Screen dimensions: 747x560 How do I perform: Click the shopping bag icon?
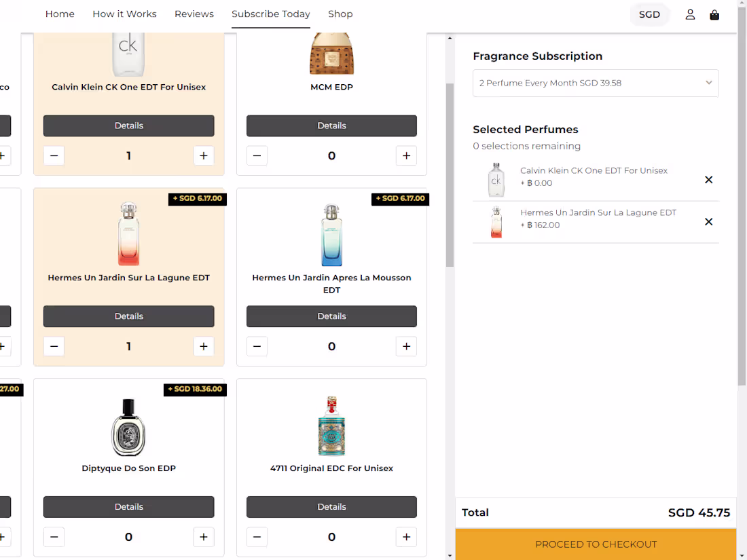(x=714, y=14)
